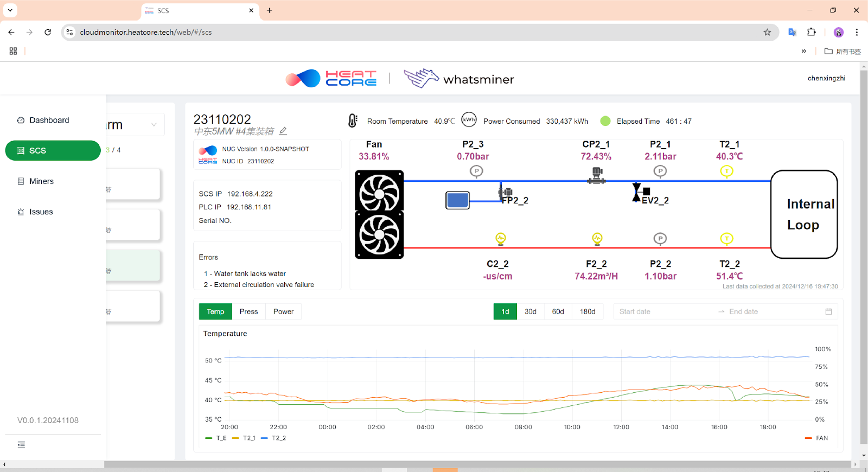Click the lower cooling fan graphic

tap(379, 235)
